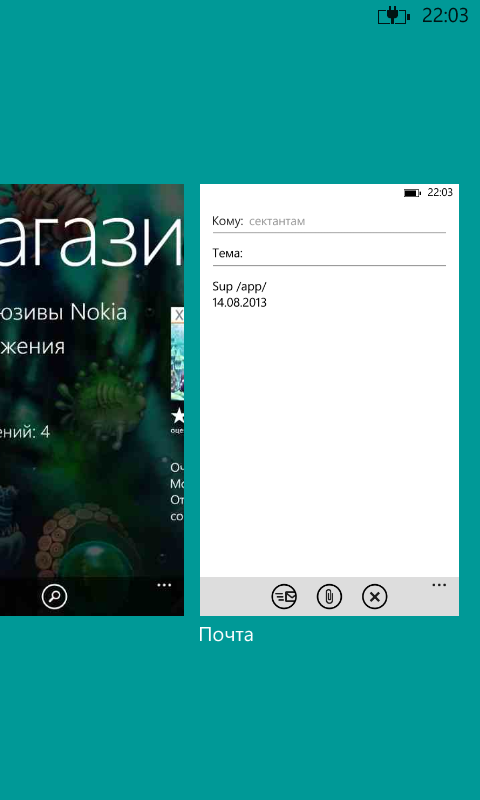This screenshot has width=480, height=800.
Task: Tap the small 22:03 clock in mail card
Action: click(x=440, y=192)
